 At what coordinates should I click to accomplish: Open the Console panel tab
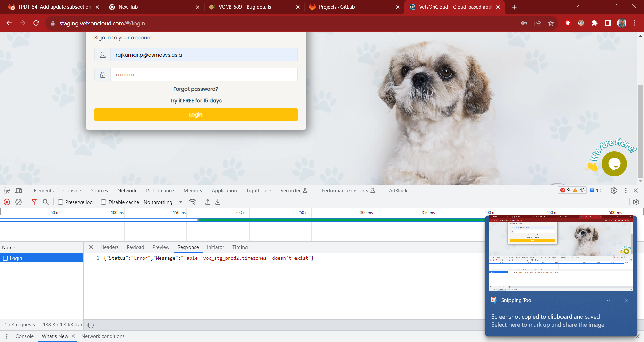click(x=72, y=191)
